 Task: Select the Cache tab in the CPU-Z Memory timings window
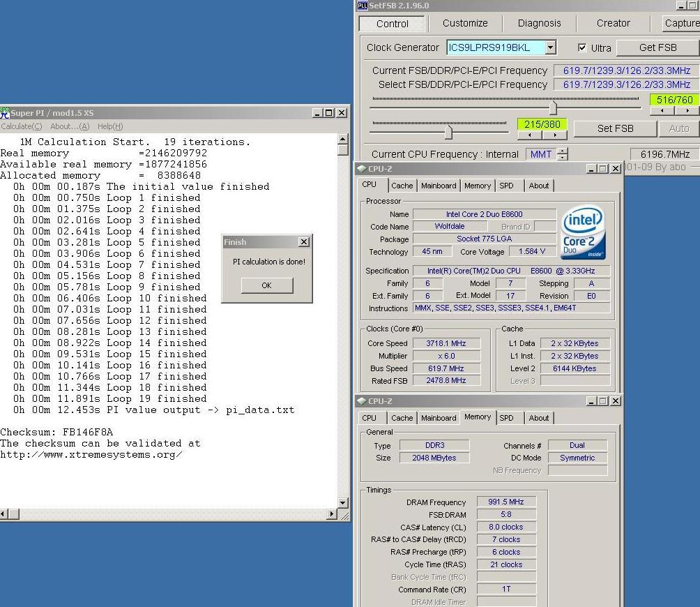pos(402,418)
